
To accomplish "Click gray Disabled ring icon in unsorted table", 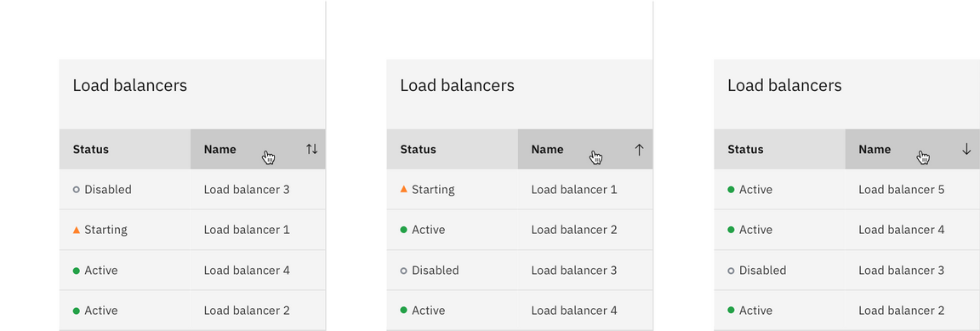I will tap(77, 190).
